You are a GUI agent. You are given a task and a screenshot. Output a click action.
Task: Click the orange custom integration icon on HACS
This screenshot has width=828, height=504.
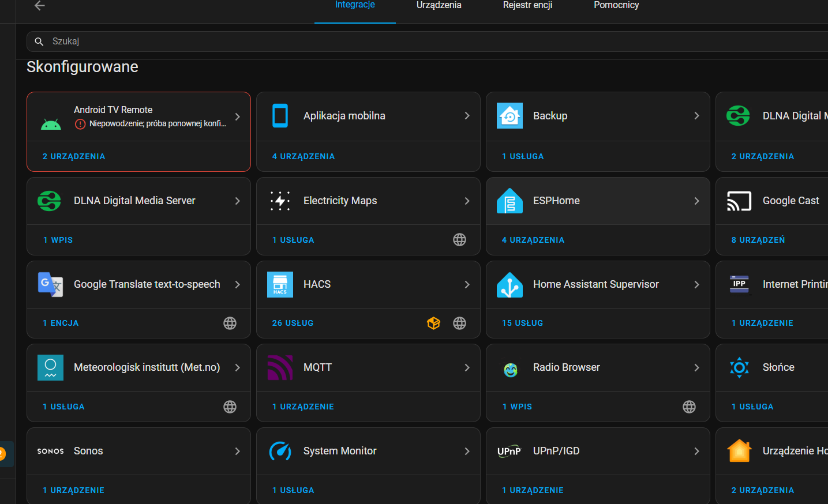pos(433,324)
